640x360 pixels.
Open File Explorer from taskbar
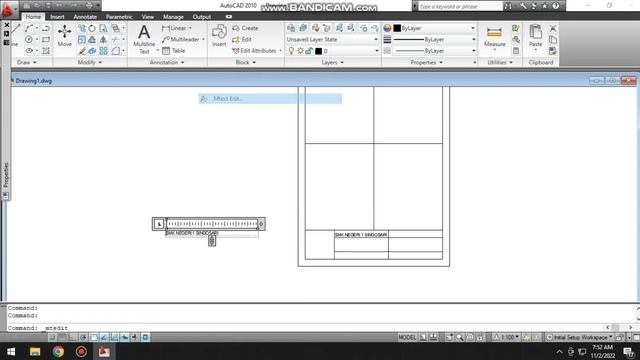tap(35, 351)
